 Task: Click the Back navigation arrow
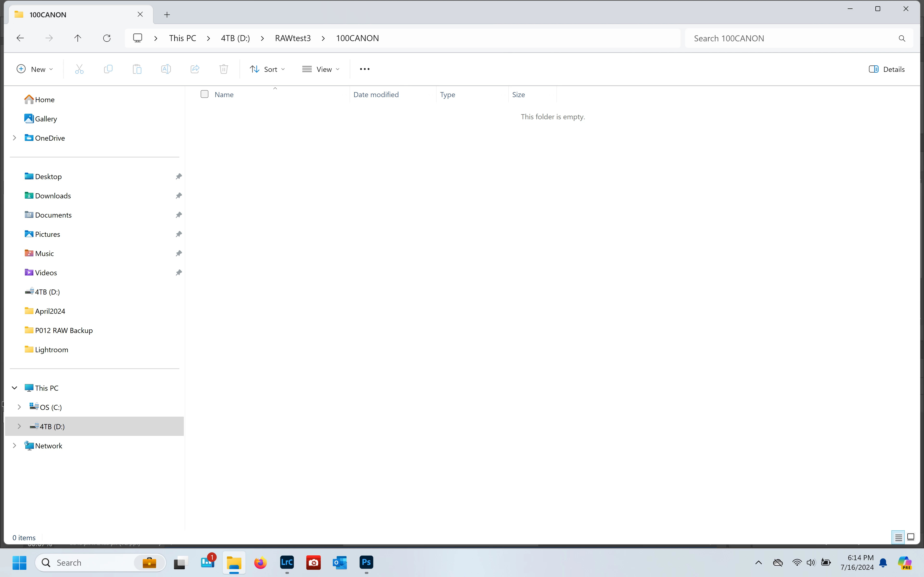coord(20,38)
